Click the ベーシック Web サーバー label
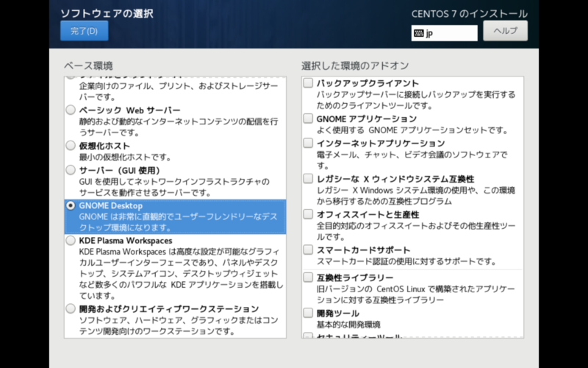 pos(130,110)
